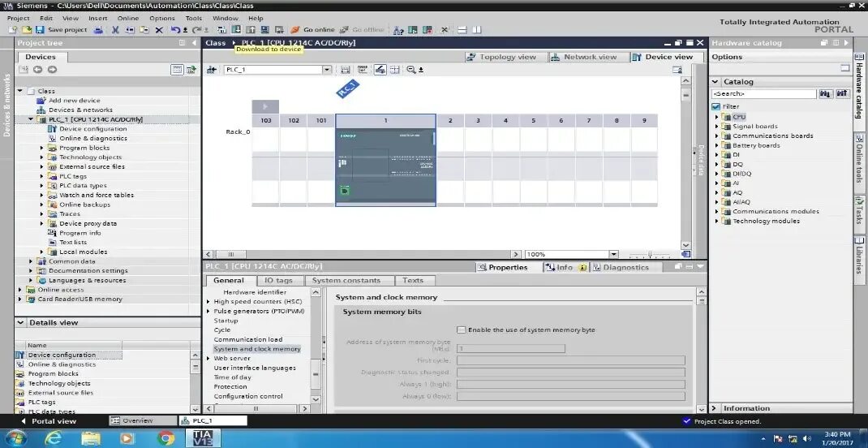Image resolution: width=868 pixels, height=448 pixels.
Task: Open the Start menu
Action: [15, 438]
